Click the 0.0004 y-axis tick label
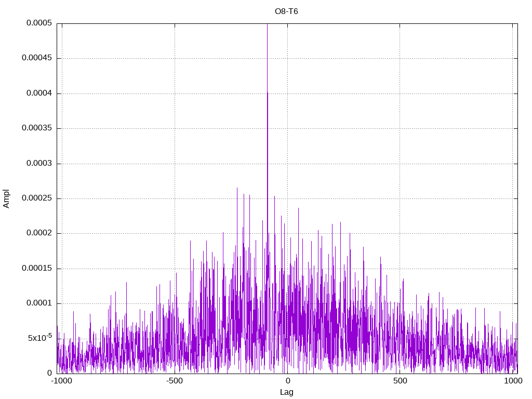This screenshot has height=399, width=532. click(39, 94)
